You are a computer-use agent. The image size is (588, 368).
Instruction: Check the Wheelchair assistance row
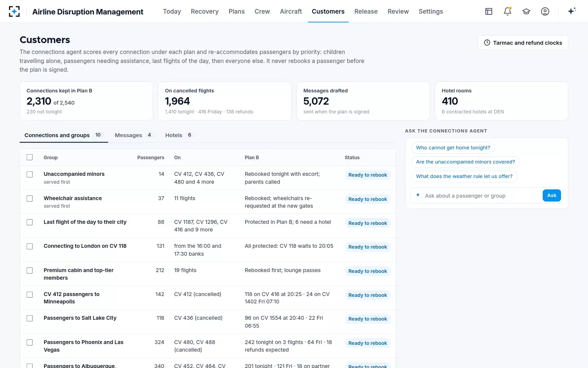click(29, 199)
